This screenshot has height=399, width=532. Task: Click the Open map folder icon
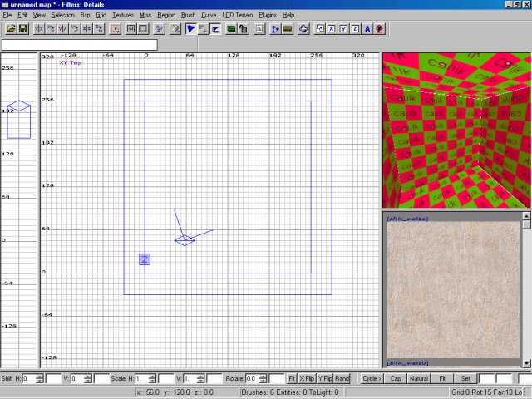pyautogui.click(x=11, y=28)
